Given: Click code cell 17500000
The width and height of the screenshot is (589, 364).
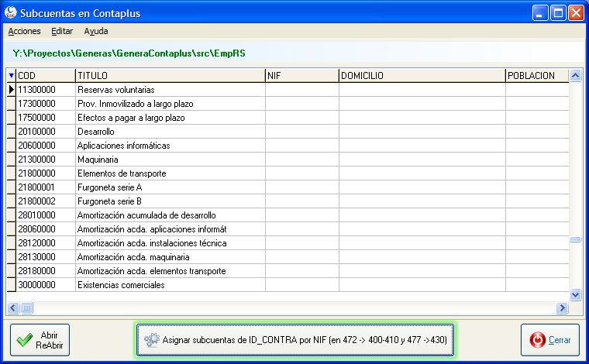Looking at the screenshot, I should pyautogui.click(x=46, y=118).
